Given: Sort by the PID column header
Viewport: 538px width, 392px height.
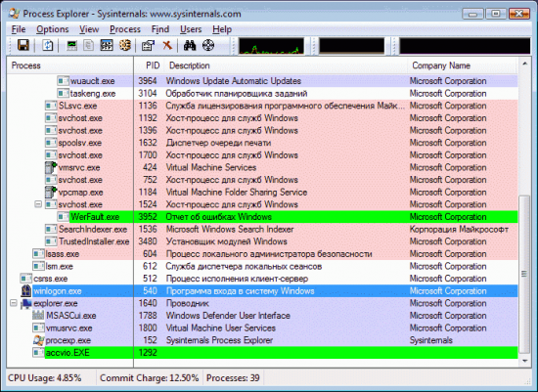Looking at the screenshot, I should coord(149,65).
